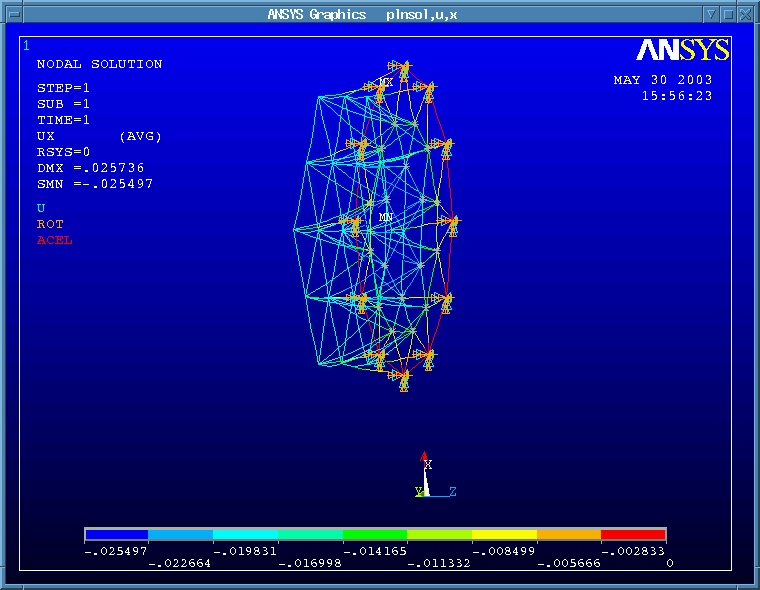The image size is (760, 590).
Task: Click the NODAL SOLUTION heading
Action: [99, 64]
